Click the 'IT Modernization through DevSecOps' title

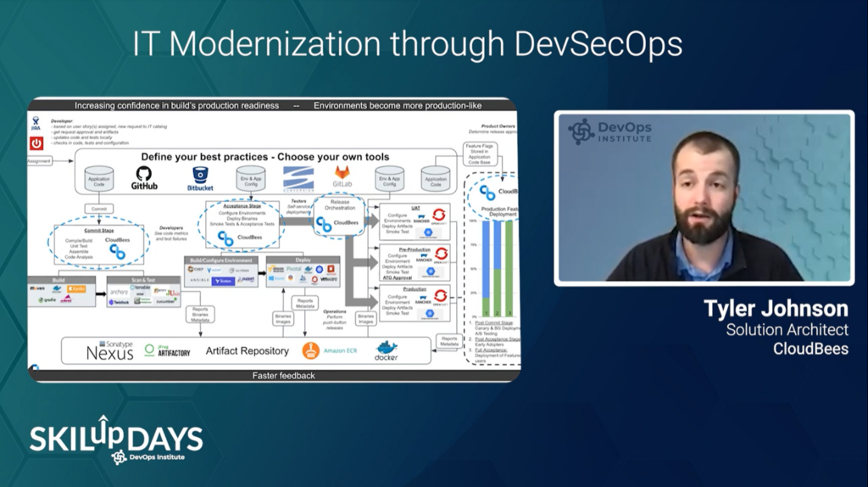408,44
